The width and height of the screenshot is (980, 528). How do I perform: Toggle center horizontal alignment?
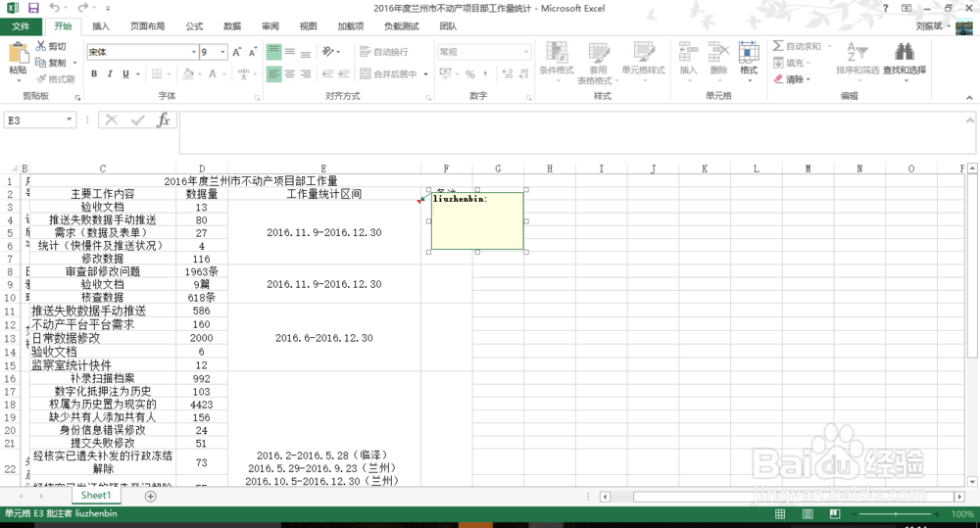(x=290, y=73)
